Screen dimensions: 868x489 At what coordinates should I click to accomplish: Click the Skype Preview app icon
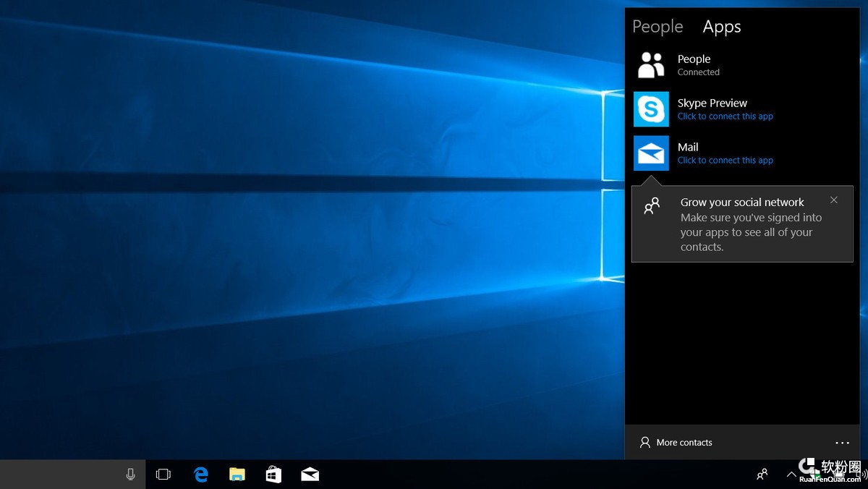click(651, 109)
